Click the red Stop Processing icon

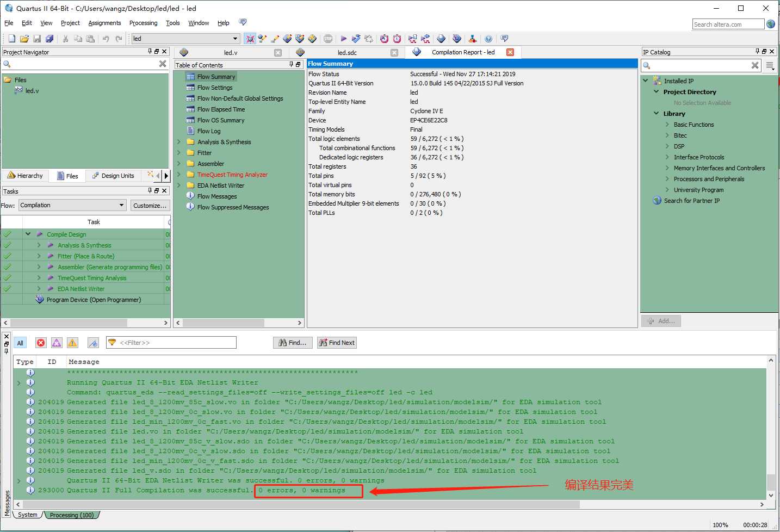click(x=328, y=39)
